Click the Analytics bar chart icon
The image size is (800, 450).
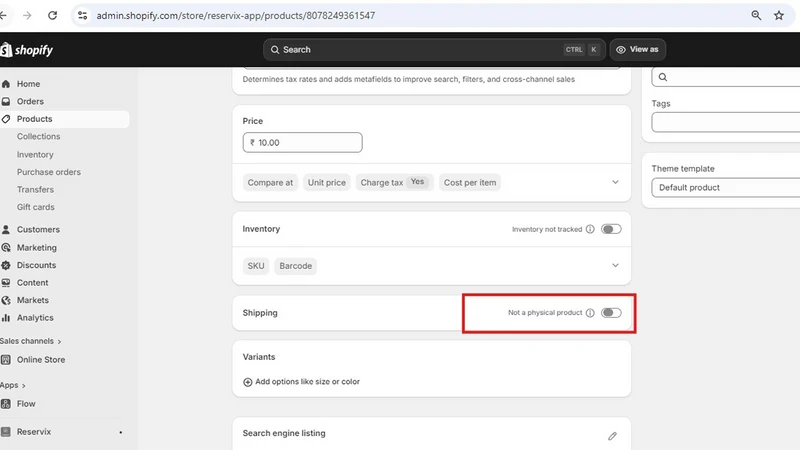[6, 318]
